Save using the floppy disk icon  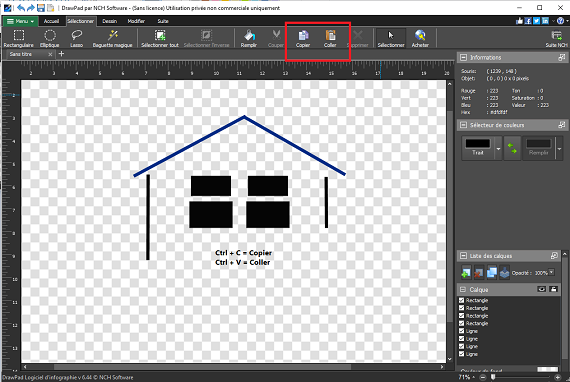pos(41,8)
